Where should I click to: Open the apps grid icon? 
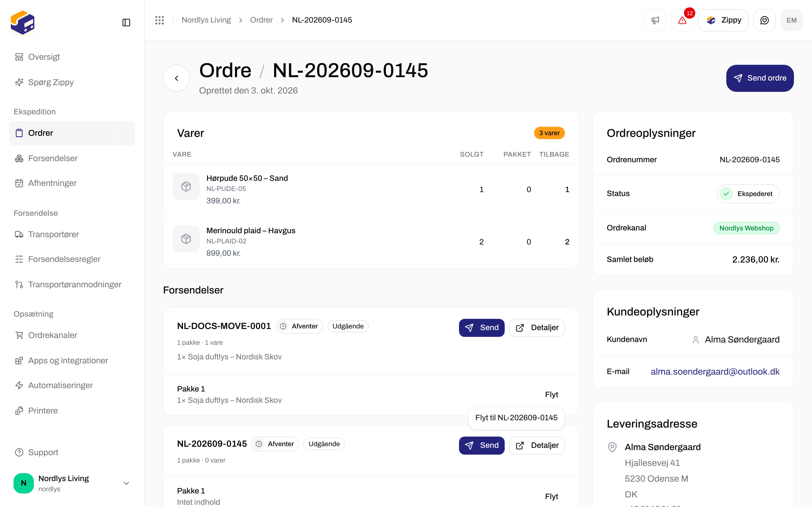[160, 20]
